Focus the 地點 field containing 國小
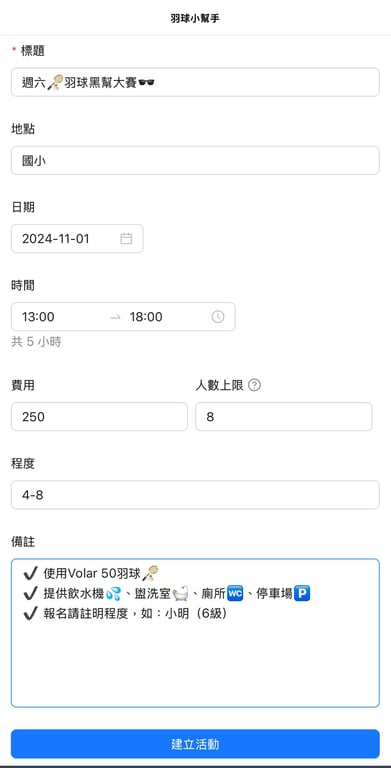The width and height of the screenshot is (391, 768). 196,160
